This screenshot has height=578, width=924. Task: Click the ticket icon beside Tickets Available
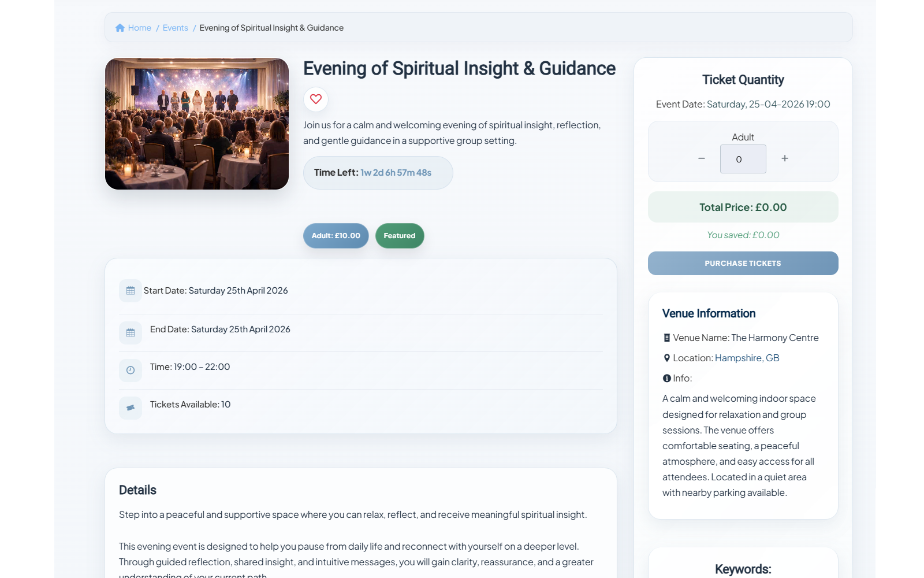131,408
